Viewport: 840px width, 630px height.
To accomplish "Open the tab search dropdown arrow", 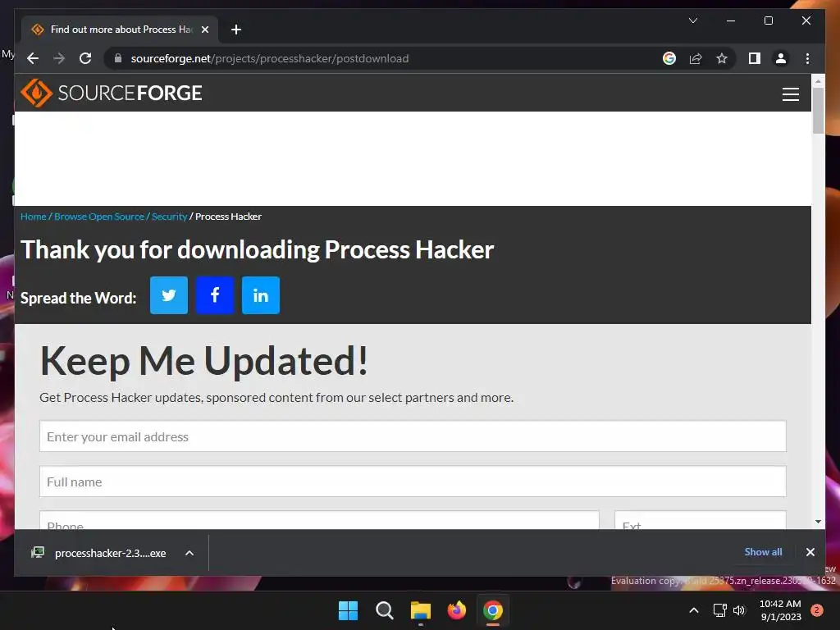I will 692,21.
